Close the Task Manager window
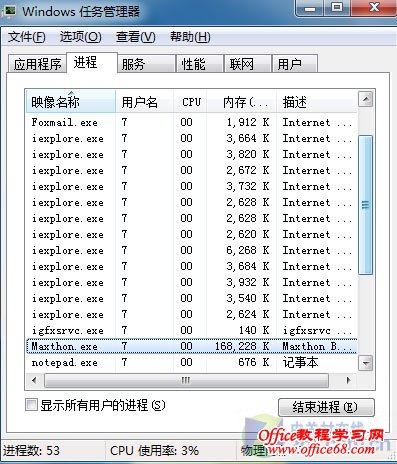 point(374,7)
